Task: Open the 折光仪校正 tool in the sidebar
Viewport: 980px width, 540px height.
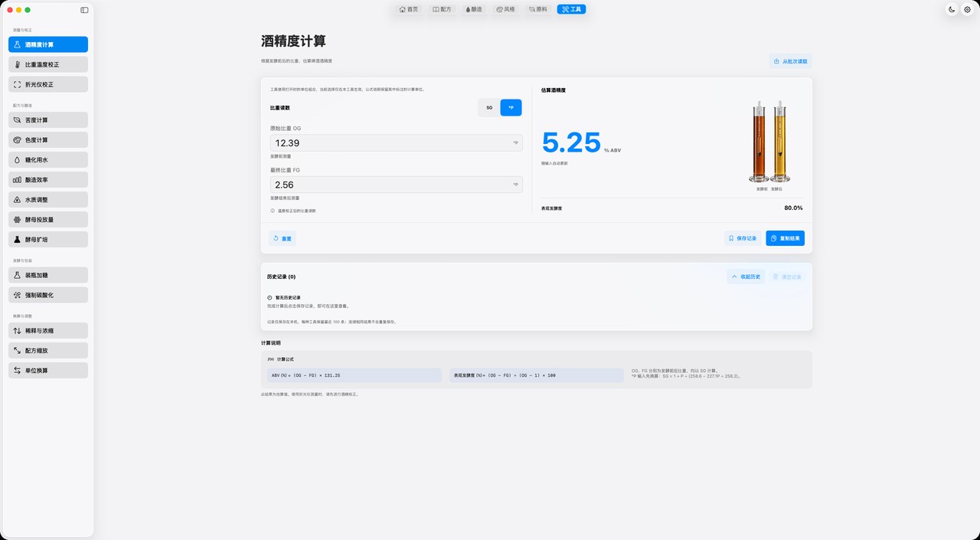Action: coord(48,84)
